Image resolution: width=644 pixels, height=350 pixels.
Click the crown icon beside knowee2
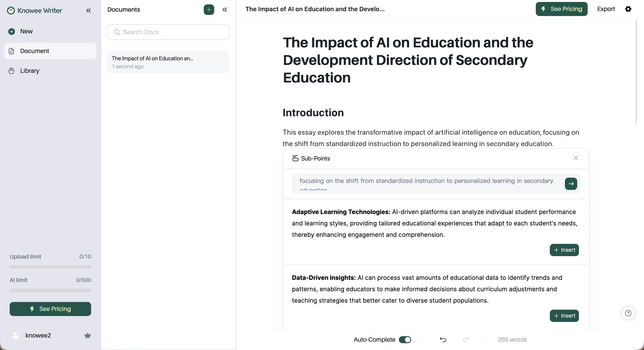pos(87,336)
